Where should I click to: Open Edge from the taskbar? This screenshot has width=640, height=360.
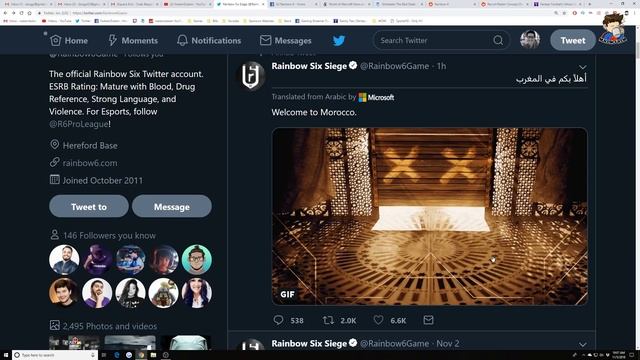[x=117, y=355]
